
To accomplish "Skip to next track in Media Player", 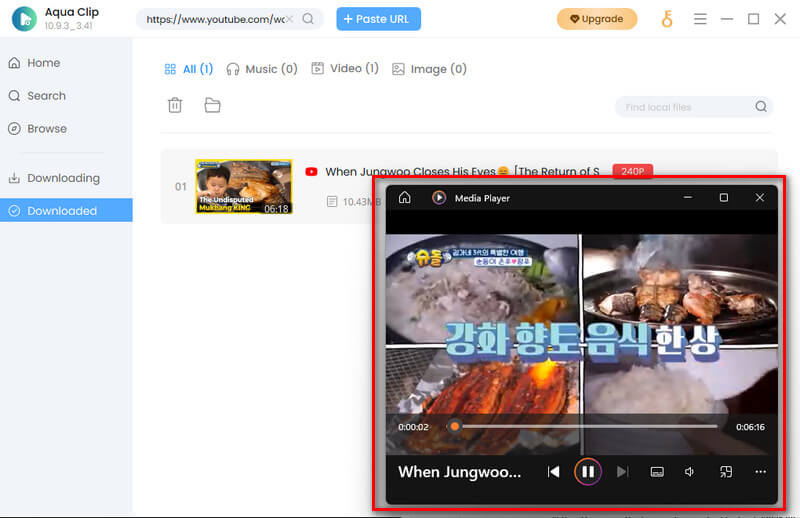I will (622, 472).
